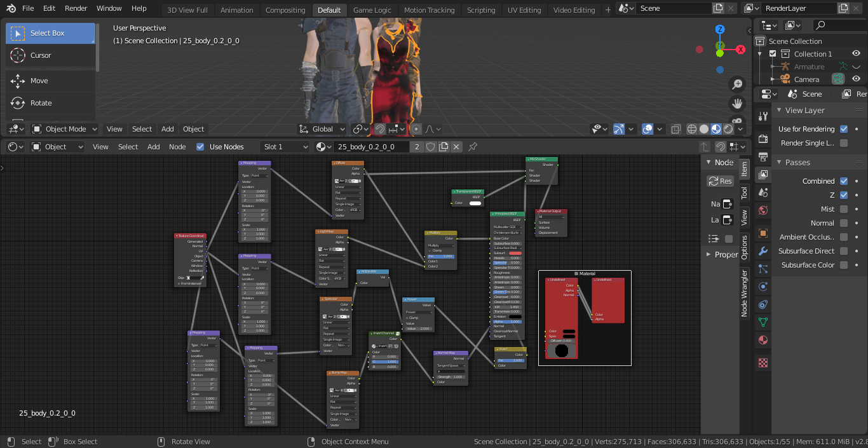The width and height of the screenshot is (868, 448).
Task: Pin the node editor material
Action: [x=473, y=147]
